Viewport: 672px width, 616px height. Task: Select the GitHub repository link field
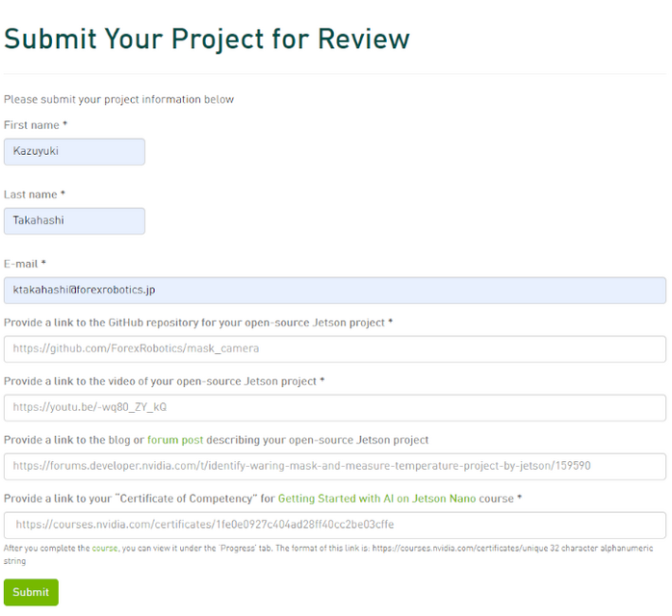pos(334,348)
